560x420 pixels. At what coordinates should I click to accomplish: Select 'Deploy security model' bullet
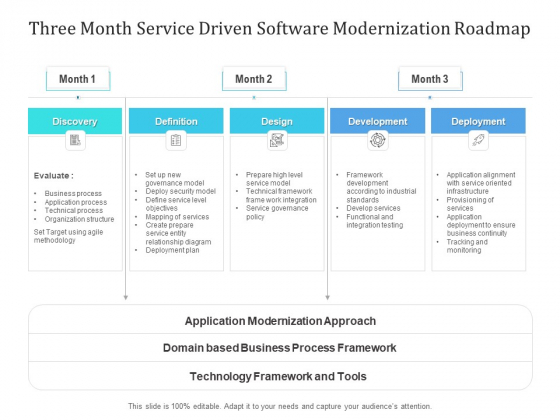tap(180, 191)
